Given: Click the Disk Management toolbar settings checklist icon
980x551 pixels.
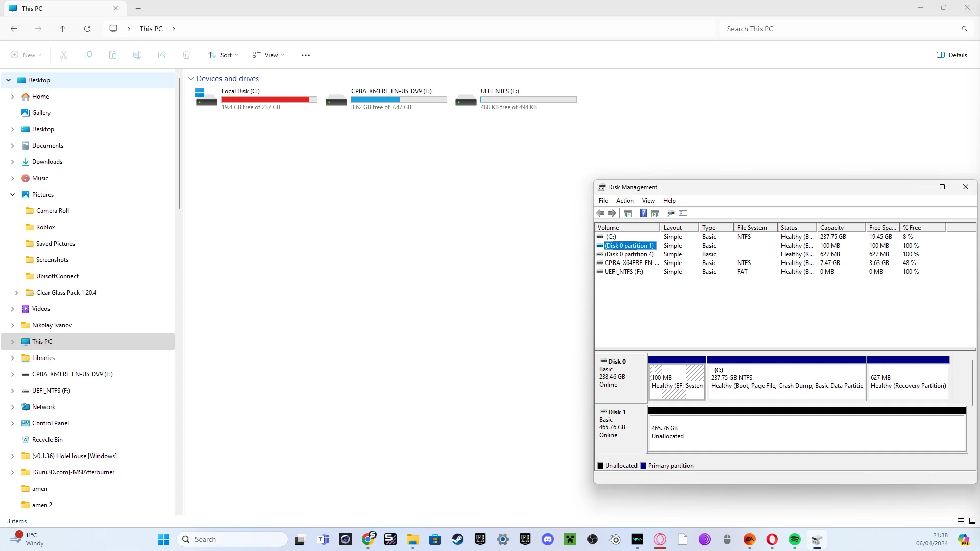Looking at the screenshot, I should (x=683, y=213).
